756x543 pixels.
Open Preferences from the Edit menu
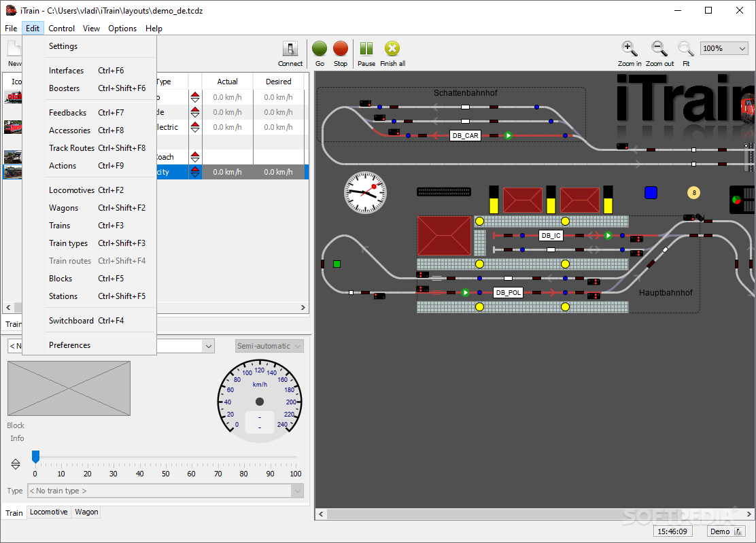coord(69,345)
